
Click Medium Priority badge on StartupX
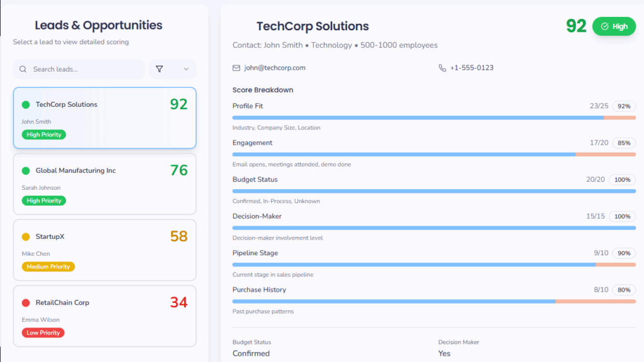point(48,266)
